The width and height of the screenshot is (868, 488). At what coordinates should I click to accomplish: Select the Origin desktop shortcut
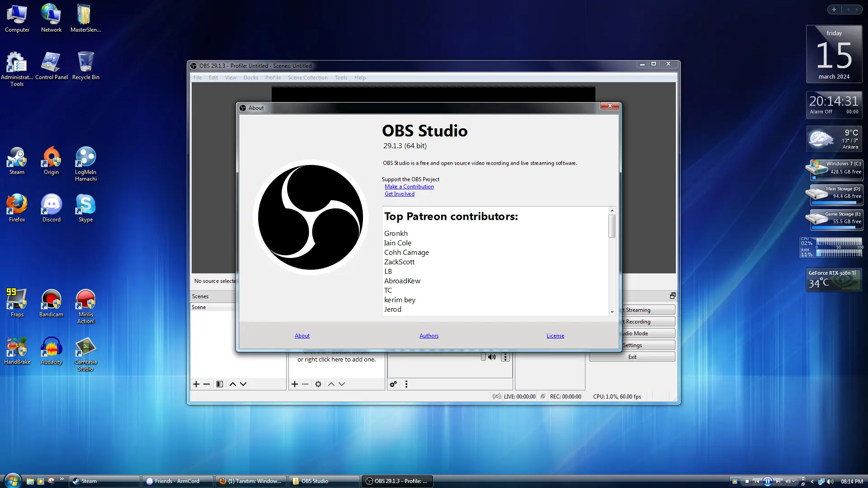(51, 161)
